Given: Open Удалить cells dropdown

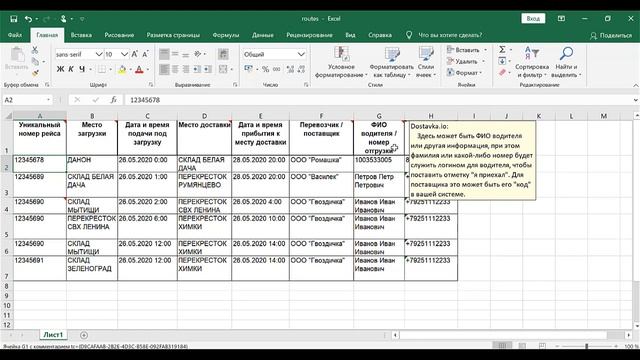Looking at the screenshot, I should (466, 61).
